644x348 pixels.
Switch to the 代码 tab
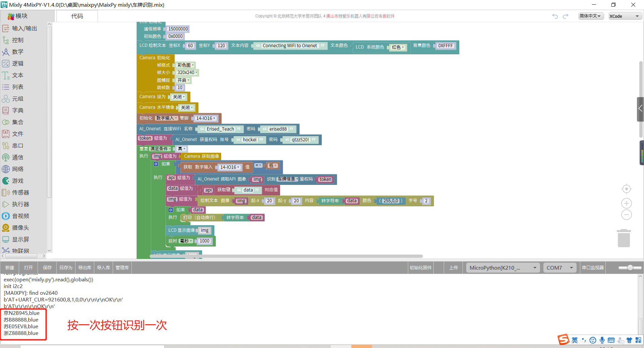77,16
